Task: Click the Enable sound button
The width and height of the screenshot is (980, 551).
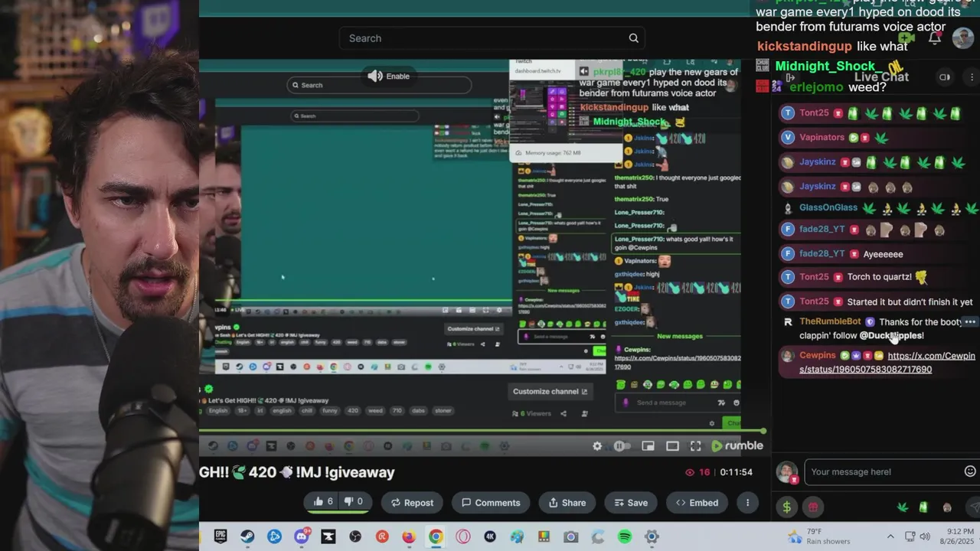Action: pos(389,76)
